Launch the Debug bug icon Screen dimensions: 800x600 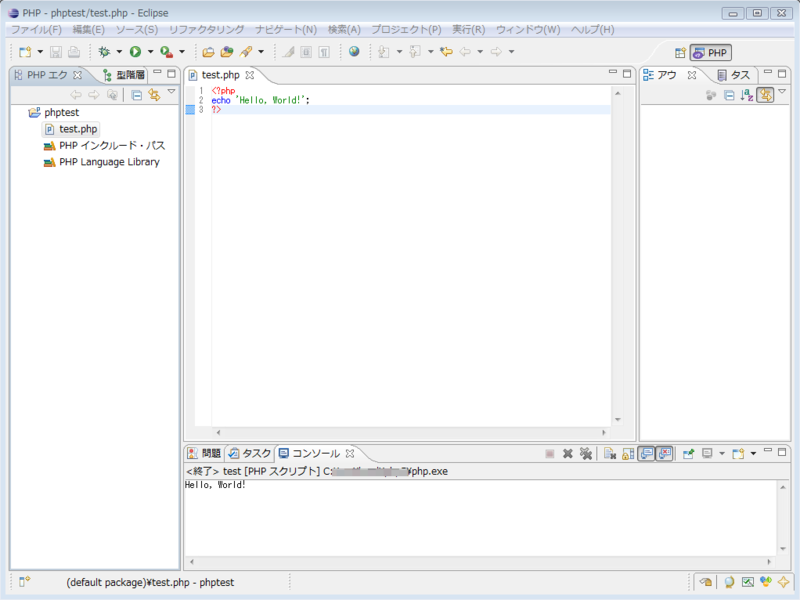tap(105, 52)
